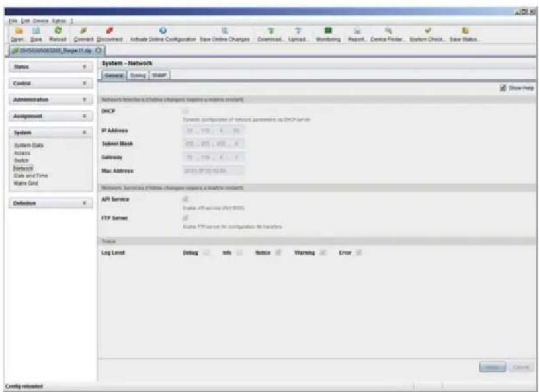Image resolution: width=539 pixels, height=392 pixels.
Task: Click the Open folder icon in toolbar
Action: 19,31
